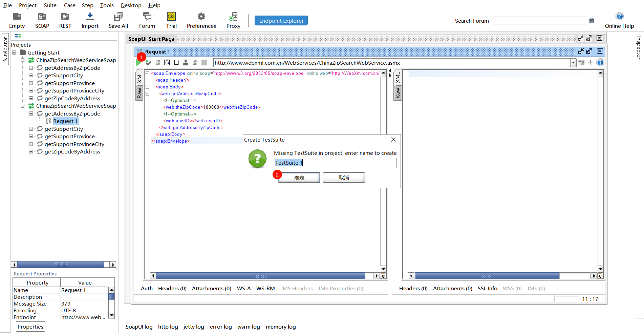Image resolution: width=644 pixels, height=333 pixels.
Task: Show the http log tab
Action: [168, 327]
